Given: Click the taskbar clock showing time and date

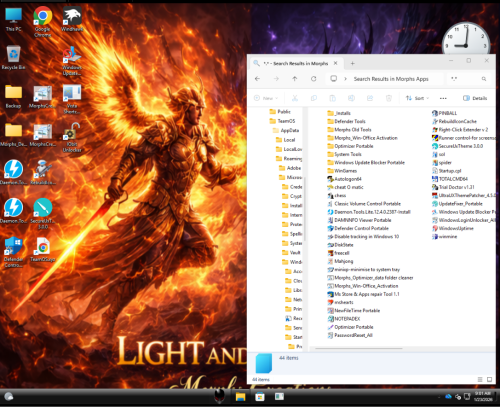Looking at the screenshot, I should click(483, 396).
